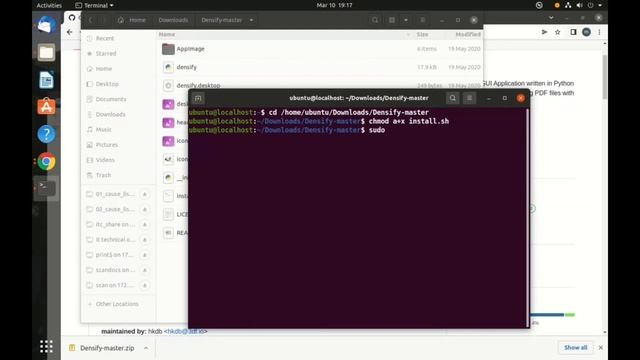This screenshot has height=360, width=640.
Task: Eject the itc_share network mount
Action: click(x=144, y=224)
